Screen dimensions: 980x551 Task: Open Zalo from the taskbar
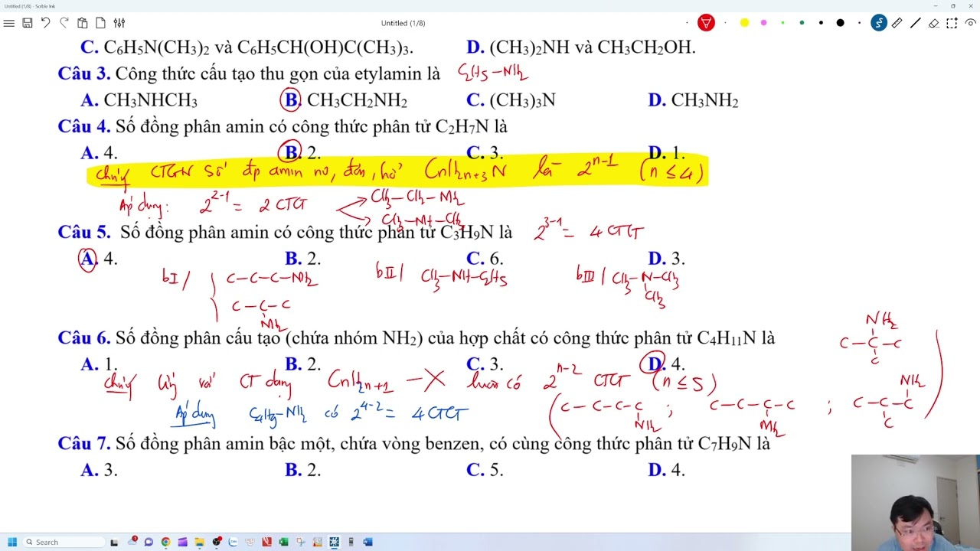tap(234, 542)
